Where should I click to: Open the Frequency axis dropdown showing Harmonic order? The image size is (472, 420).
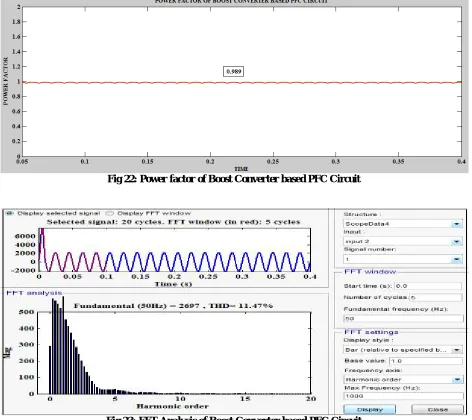pos(403,379)
